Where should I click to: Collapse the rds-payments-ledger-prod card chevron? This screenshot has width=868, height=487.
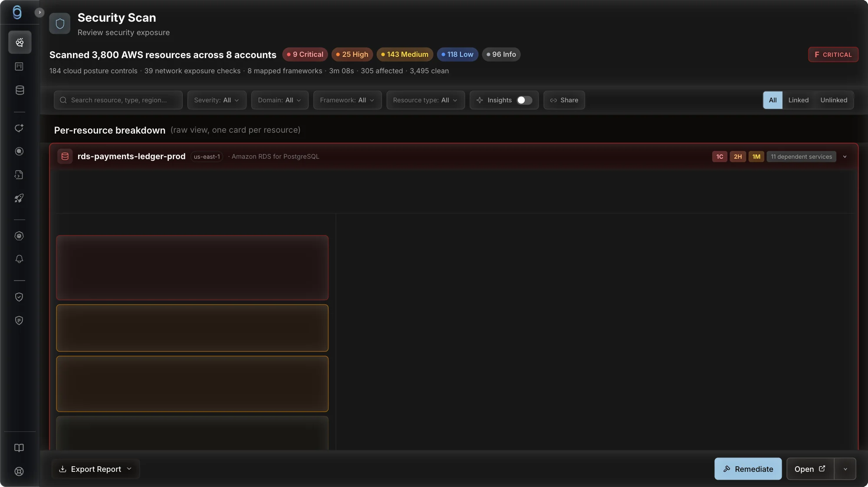[x=845, y=157]
